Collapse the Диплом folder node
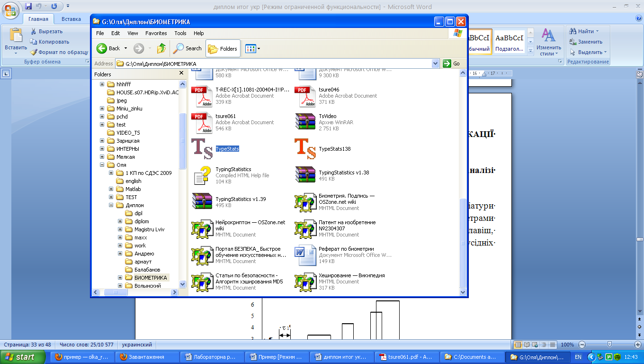Screen dimensions: 644x364 pos(111,205)
